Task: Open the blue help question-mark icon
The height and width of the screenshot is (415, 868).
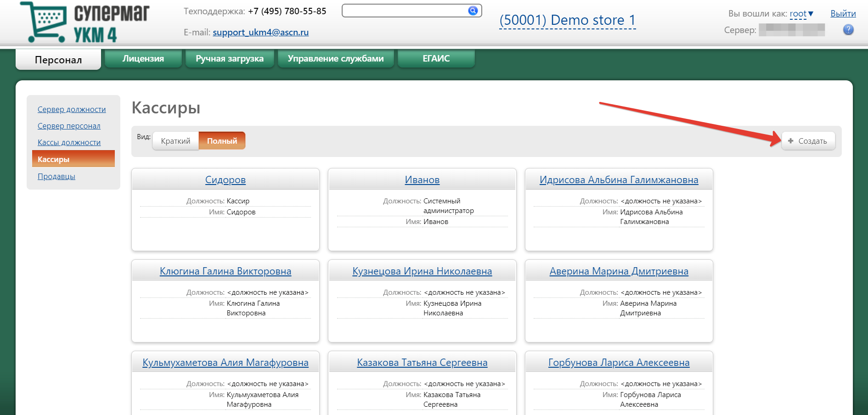Action: click(848, 30)
